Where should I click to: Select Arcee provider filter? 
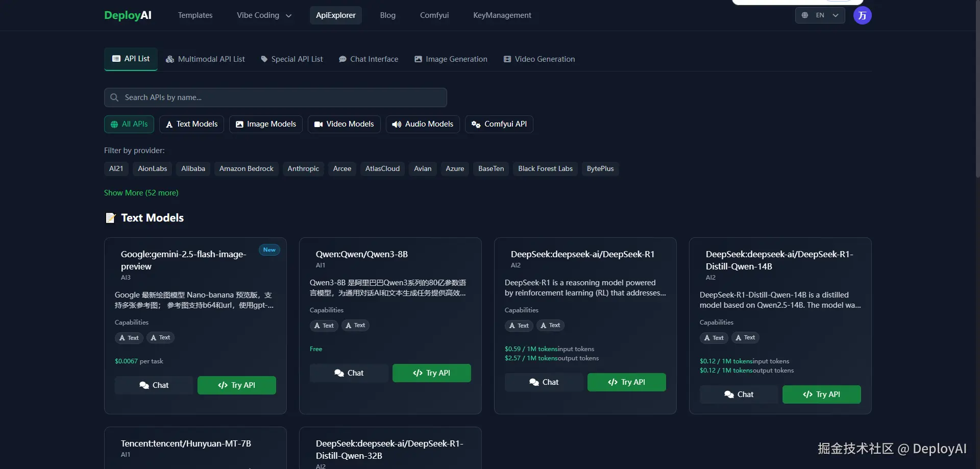pyautogui.click(x=342, y=169)
